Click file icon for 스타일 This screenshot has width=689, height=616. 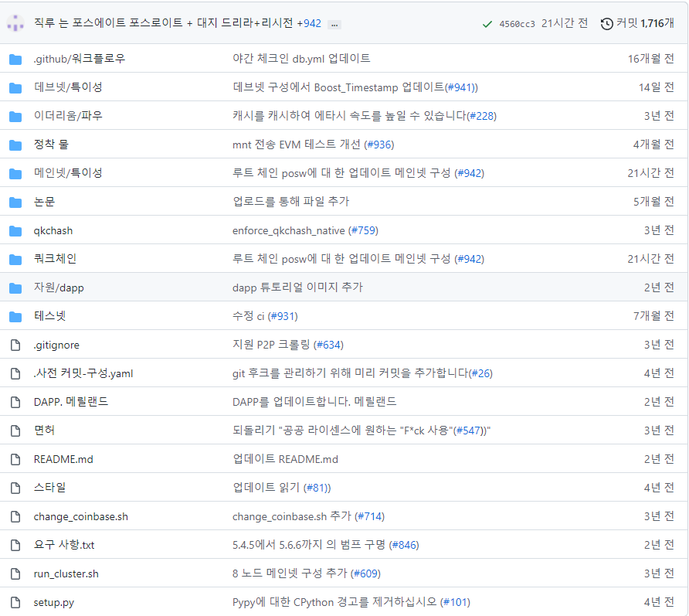click(x=15, y=488)
